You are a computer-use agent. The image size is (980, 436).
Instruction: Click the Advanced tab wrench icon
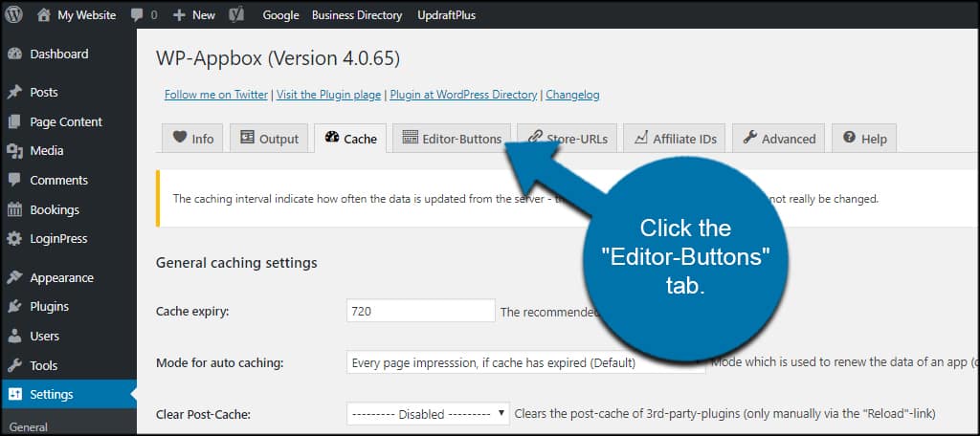coord(750,138)
